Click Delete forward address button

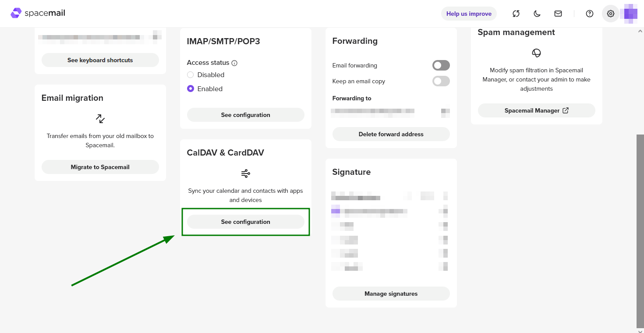[391, 134]
